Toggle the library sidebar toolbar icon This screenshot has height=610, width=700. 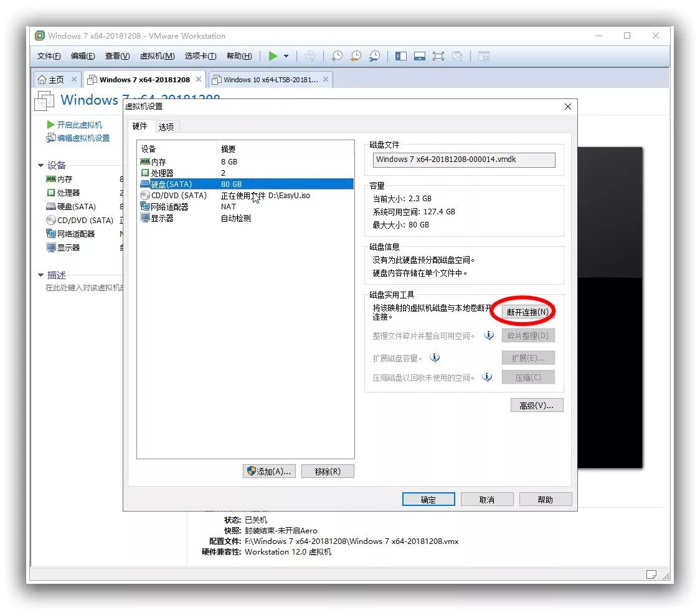pos(401,56)
